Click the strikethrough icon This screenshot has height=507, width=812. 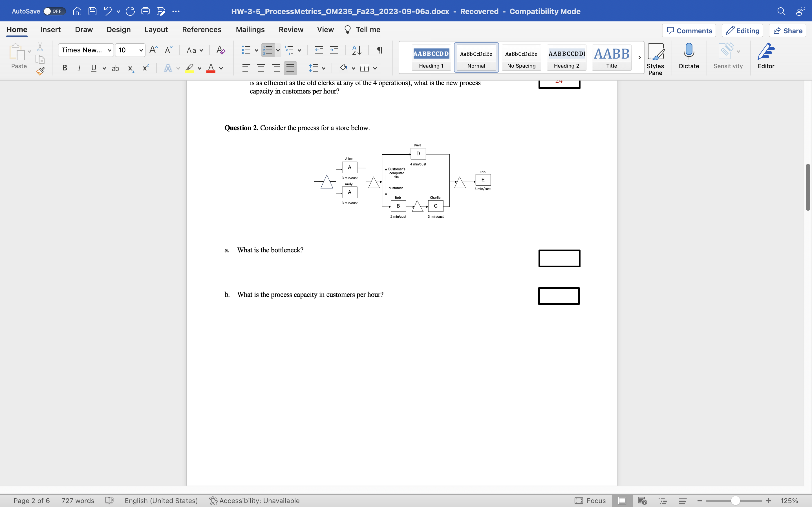click(x=115, y=68)
